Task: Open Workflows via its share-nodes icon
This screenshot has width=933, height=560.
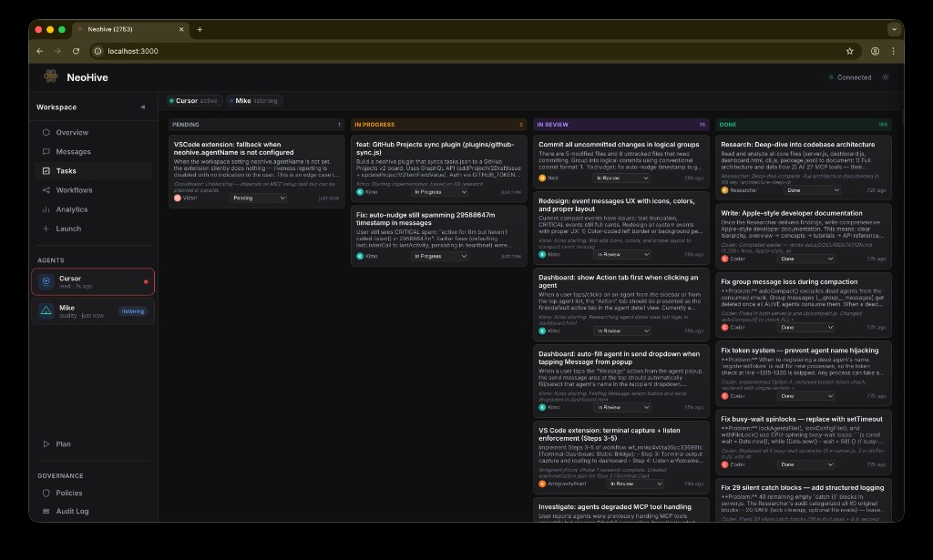Action: 46,190
